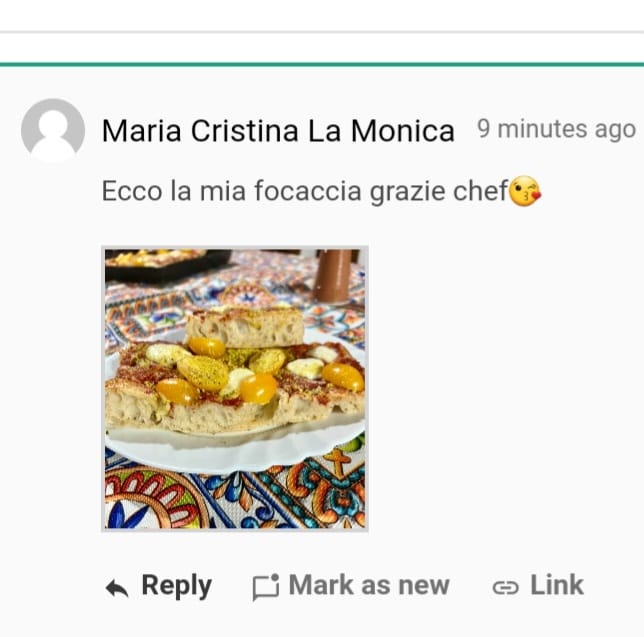The height and width of the screenshot is (637, 644).
Task: Click the green divider line above comment
Action: click(x=322, y=64)
